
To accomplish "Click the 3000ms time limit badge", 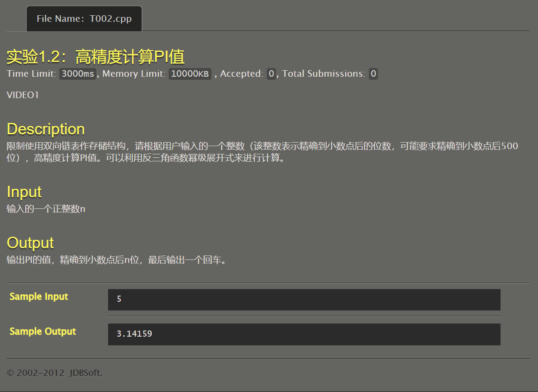I will tap(78, 74).
